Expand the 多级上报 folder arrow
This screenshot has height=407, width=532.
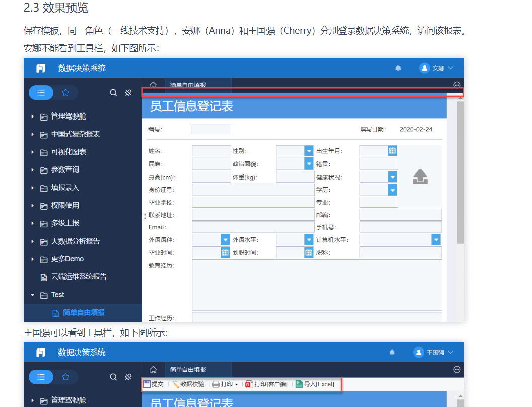tap(33, 223)
